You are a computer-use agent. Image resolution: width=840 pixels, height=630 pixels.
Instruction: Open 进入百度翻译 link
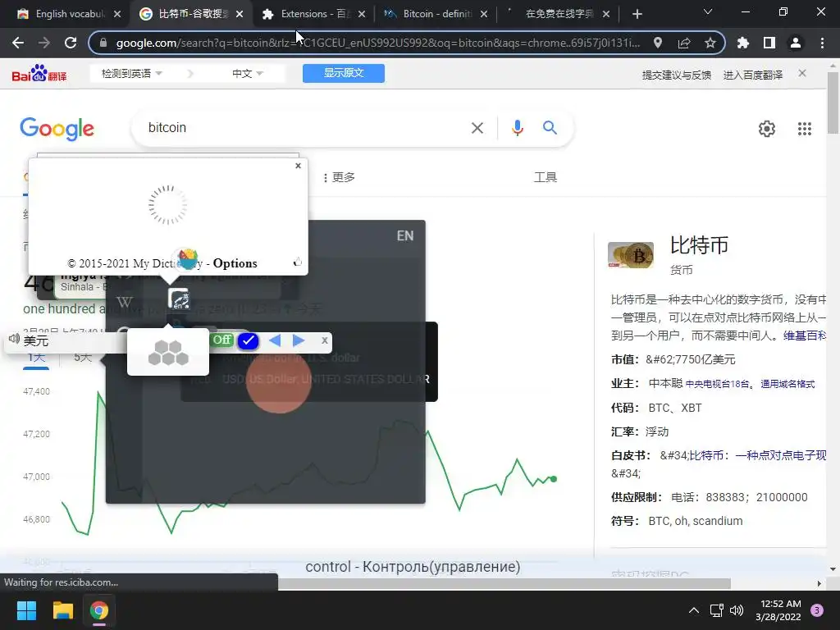coord(753,75)
